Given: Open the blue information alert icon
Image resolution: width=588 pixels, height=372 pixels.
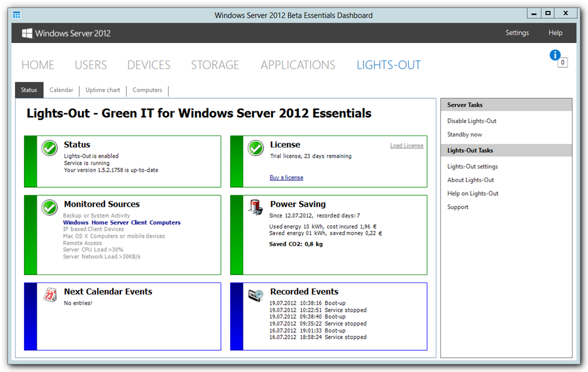Looking at the screenshot, I should click(555, 55).
